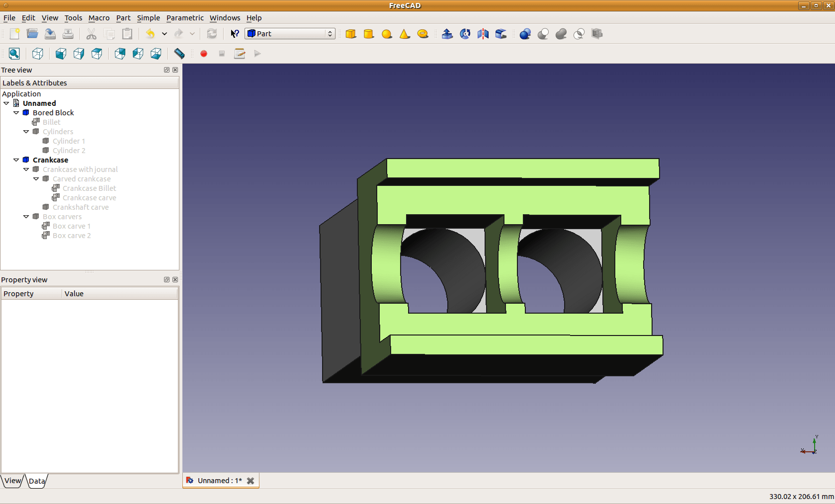Open the Parametric menu
This screenshot has width=835, height=504.
pos(185,18)
